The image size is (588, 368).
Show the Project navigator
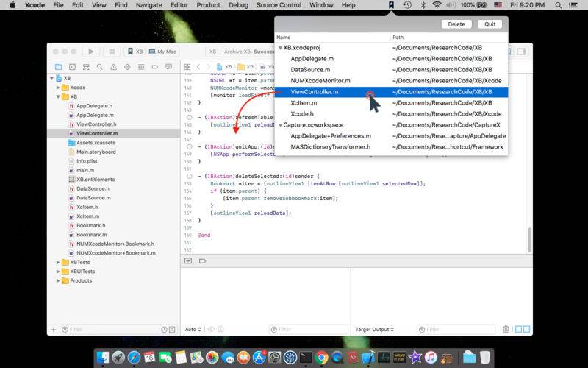[59, 67]
